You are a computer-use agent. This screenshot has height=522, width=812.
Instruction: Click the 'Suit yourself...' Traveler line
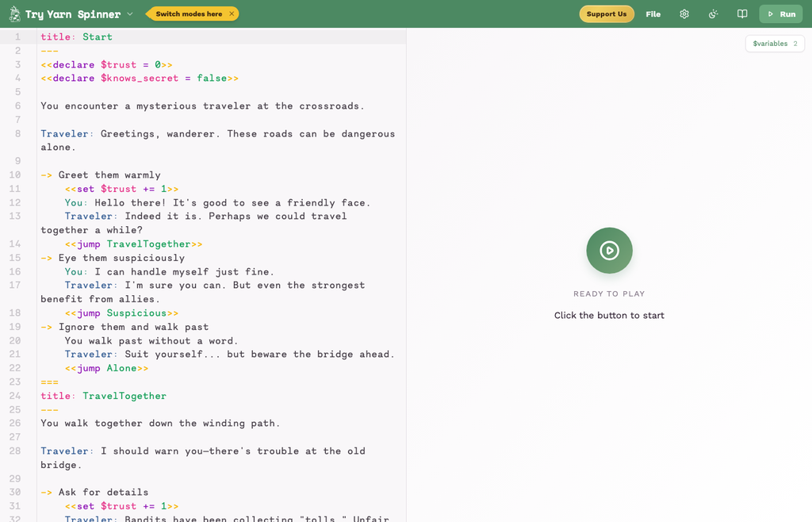(x=230, y=354)
